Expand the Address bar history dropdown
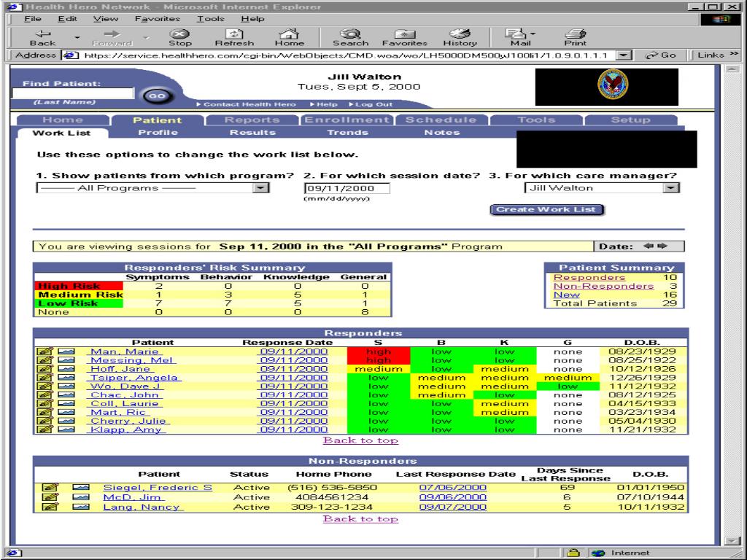 tap(623, 55)
